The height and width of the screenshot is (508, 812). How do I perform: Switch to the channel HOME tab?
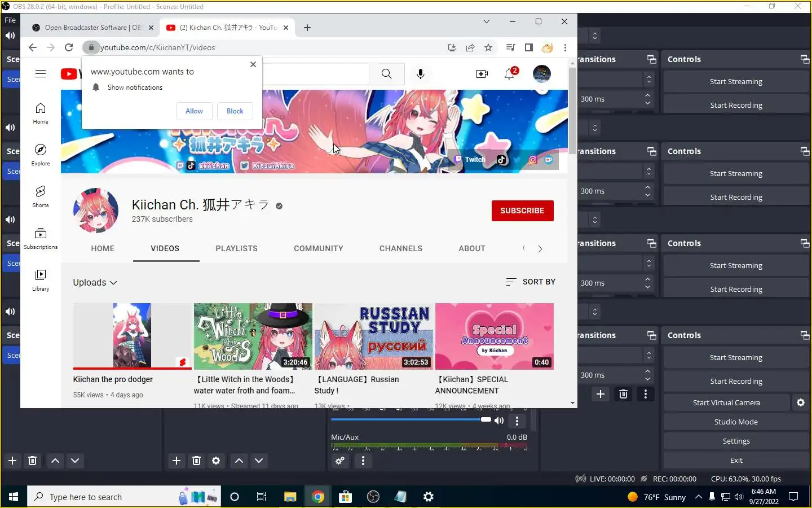(x=103, y=248)
